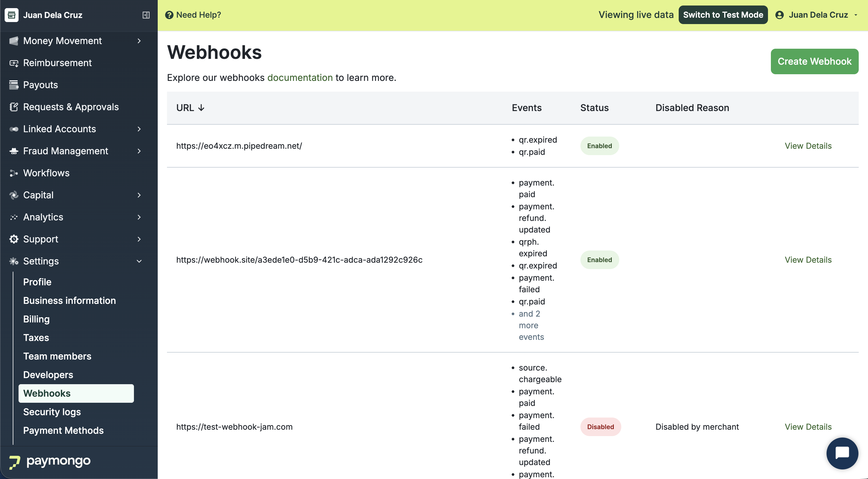Open Reimbursement in the sidebar

pos(57,63)
